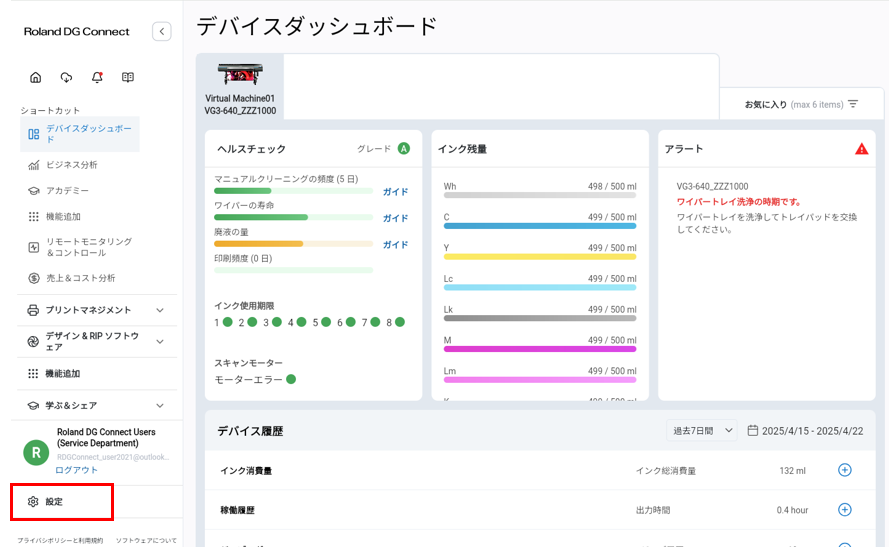Expand the デザイン＆RIP ソフトウェア chevron
The image size is (889, 547).
coord(160,341)
